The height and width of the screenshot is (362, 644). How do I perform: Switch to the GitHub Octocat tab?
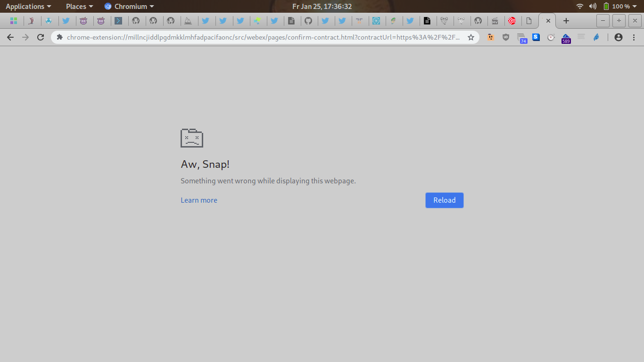(308, 21)
